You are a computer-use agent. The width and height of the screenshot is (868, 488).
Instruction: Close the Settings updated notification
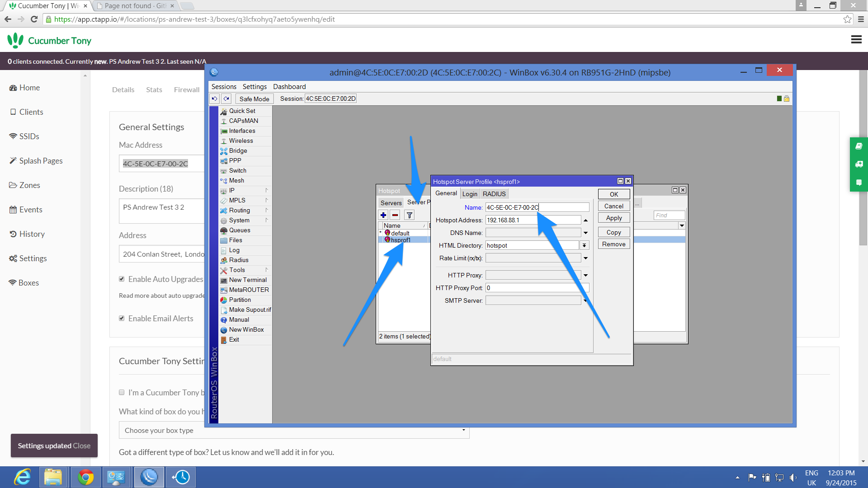82,446
